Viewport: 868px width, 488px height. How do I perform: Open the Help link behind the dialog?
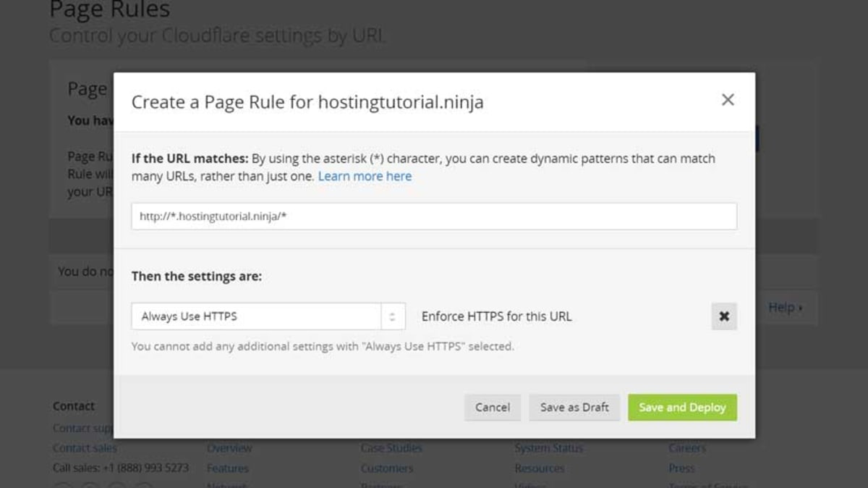pyautogui.click(x=785, y=308)
